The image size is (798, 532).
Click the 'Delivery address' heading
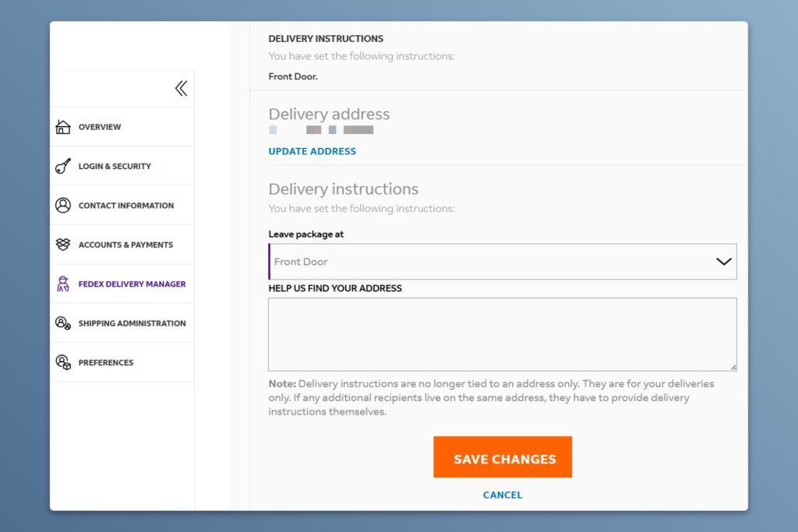[329, 114]
